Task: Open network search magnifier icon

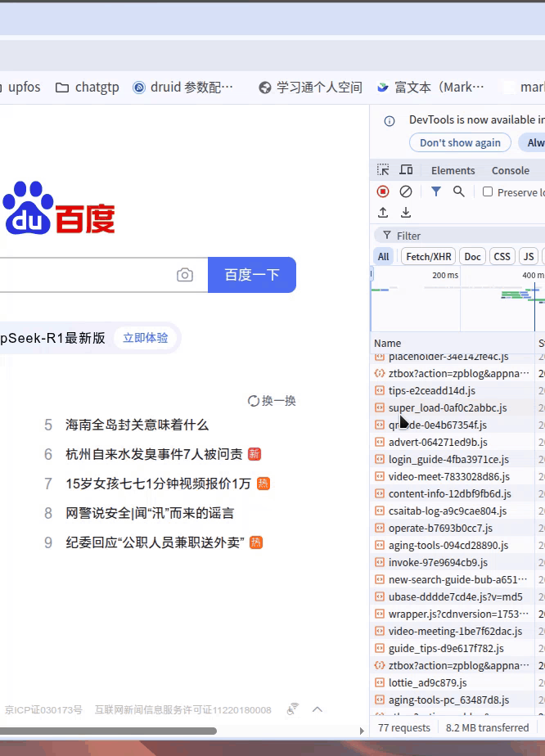Action: click(x=459, y=192)
